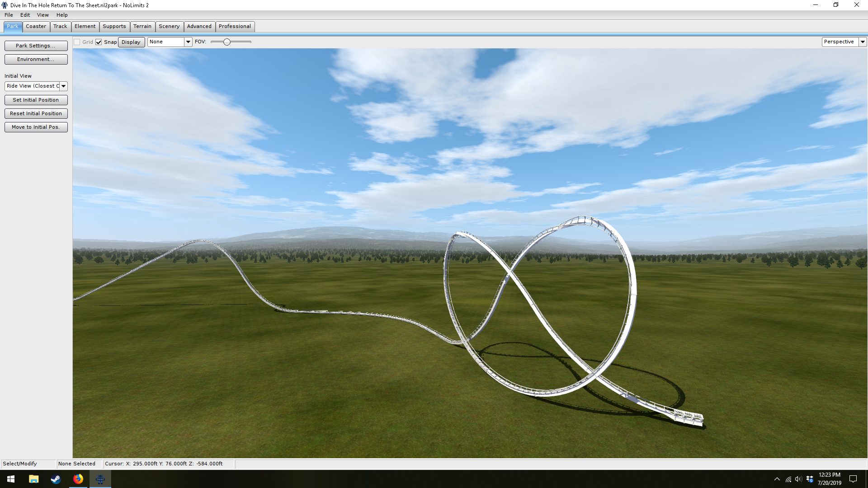Screen dimensions: 868x488
Task: Click Set Initial Position button
Action: (36, 100)
